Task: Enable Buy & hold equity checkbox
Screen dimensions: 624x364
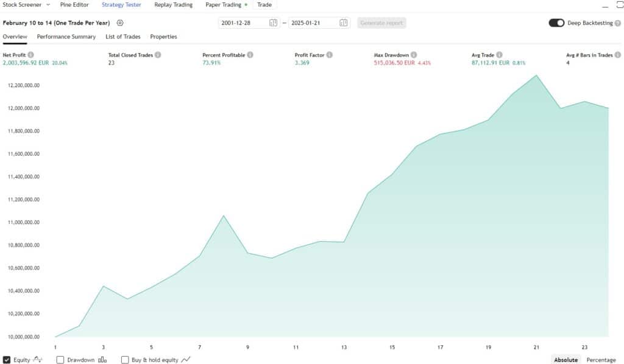Action: (125, 360)
